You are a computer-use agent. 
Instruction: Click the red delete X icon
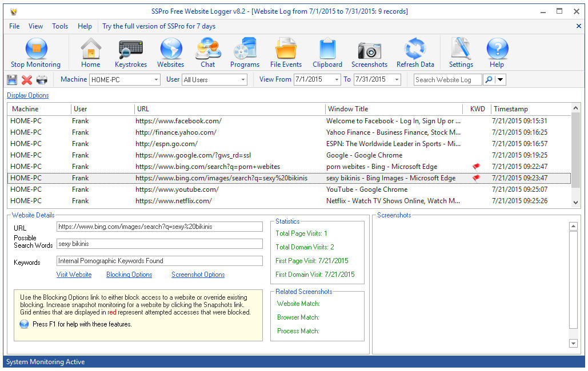[27, 80]
